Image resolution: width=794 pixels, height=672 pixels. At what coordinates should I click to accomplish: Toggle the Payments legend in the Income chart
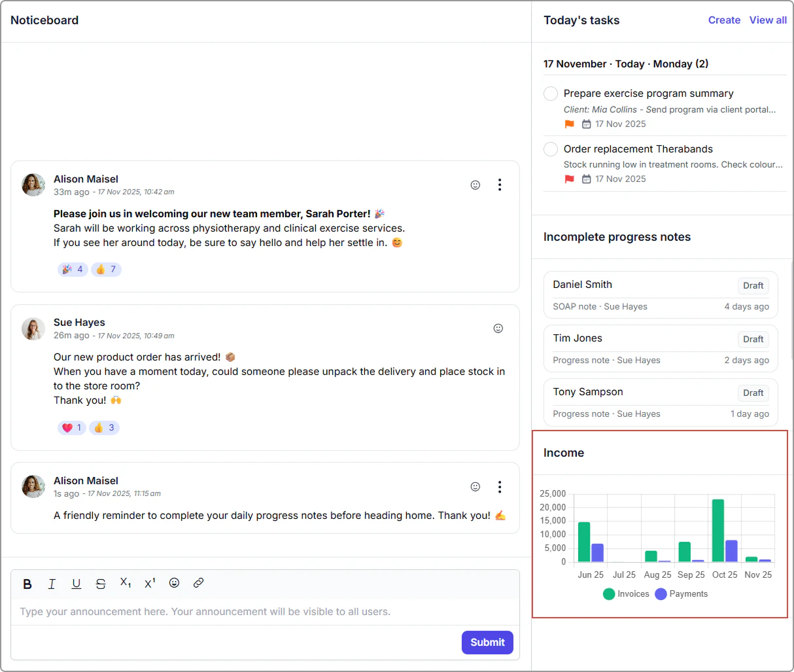click(681, 594)
